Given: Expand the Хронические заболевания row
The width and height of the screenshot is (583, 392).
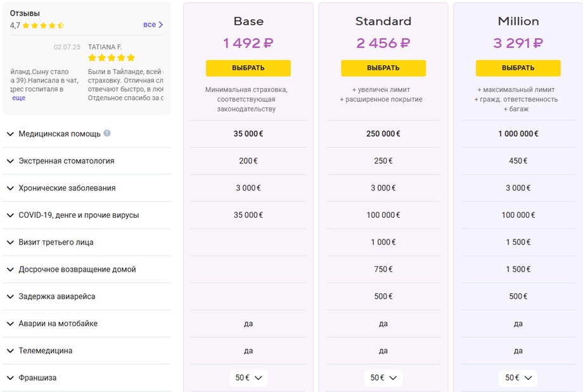Looking at the screenshot, I should [x=86, y=188].
